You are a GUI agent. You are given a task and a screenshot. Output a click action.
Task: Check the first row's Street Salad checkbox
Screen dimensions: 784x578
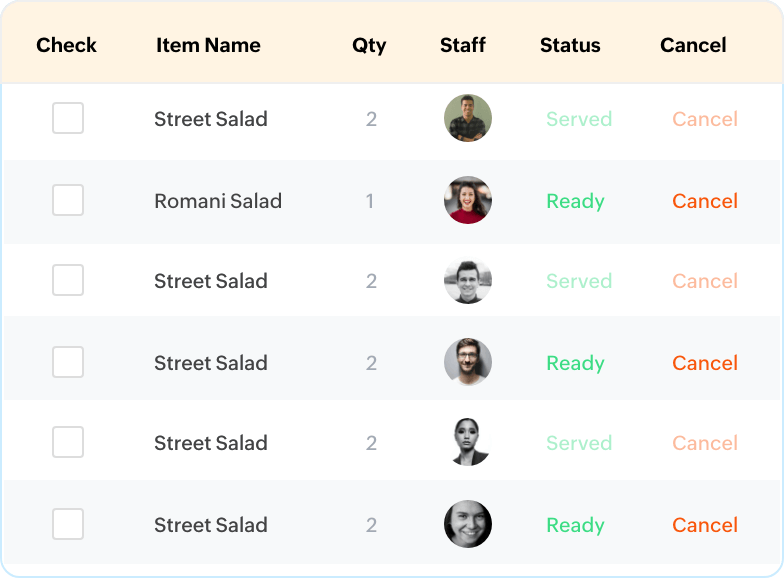pos(68,118)
